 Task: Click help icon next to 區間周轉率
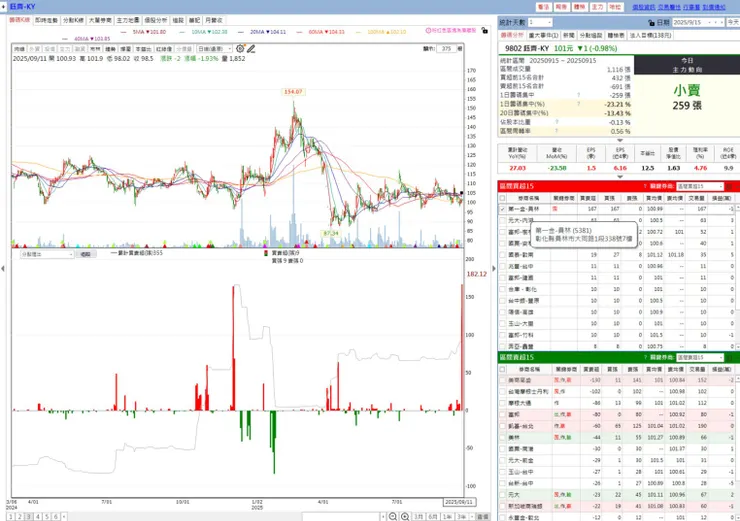pos(557,131)
